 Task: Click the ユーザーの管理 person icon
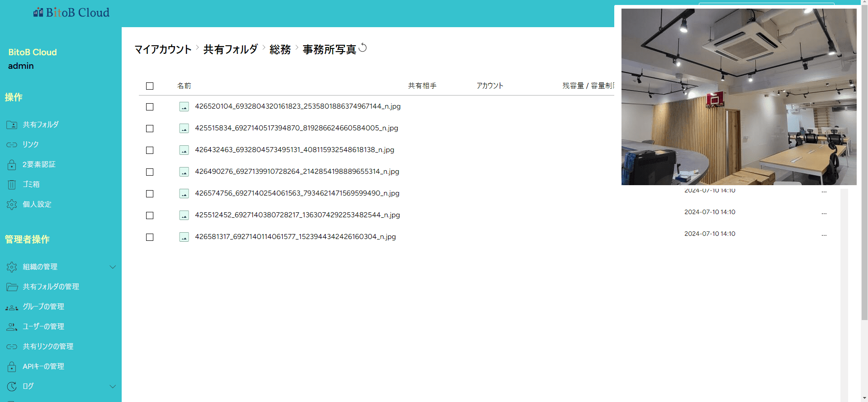(x=12, y=326)
